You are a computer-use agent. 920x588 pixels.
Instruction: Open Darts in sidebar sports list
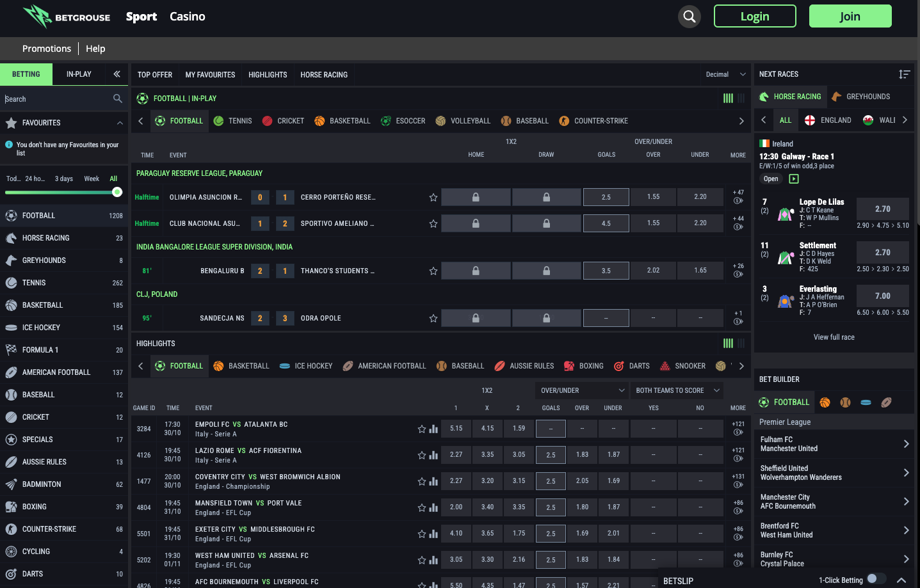click(65, 574)
